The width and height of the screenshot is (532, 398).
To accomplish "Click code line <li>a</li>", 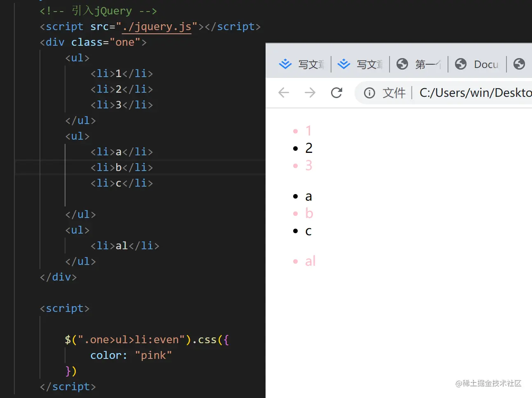I will [122, 152].
